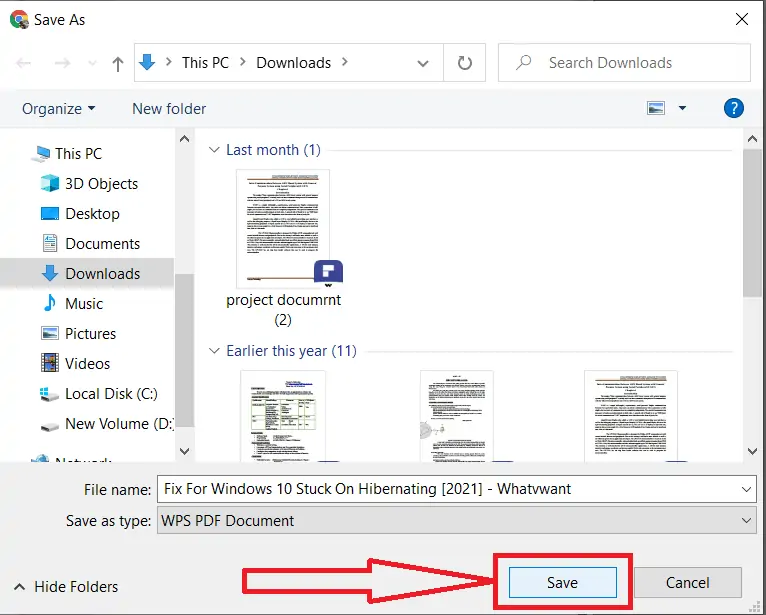Change the view layout icon
766x615 pixels.
tap(656, 108)
